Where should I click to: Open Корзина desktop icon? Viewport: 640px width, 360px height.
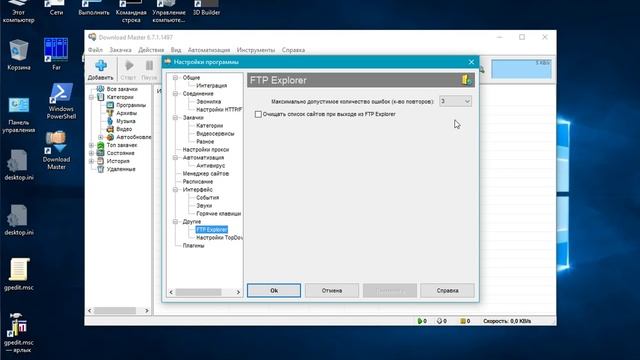click(18, 51)
